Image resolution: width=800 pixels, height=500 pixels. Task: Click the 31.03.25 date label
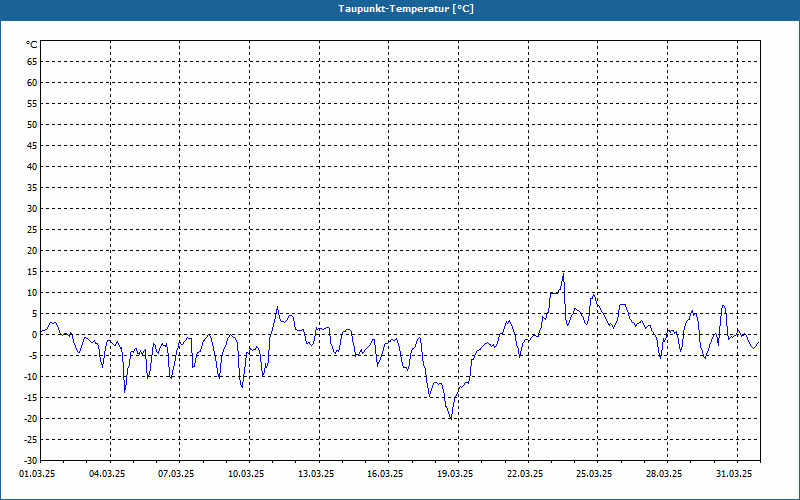[x=734, y=474]
